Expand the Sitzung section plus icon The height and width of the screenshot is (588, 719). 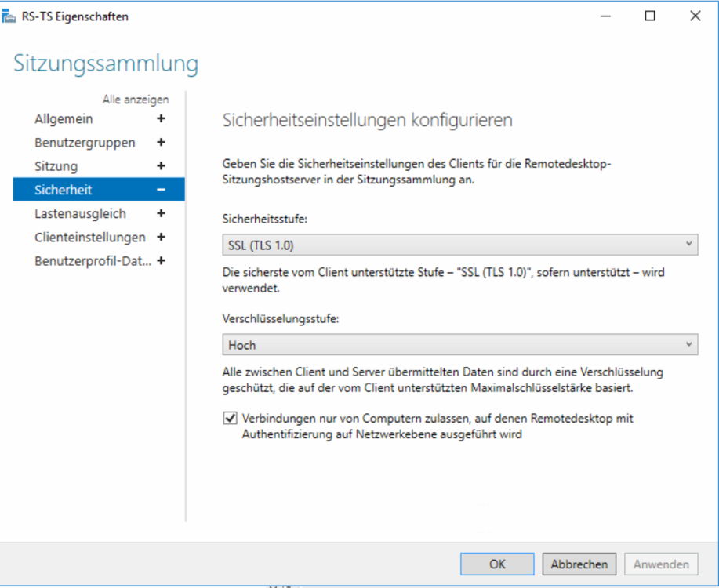point(162,166)
